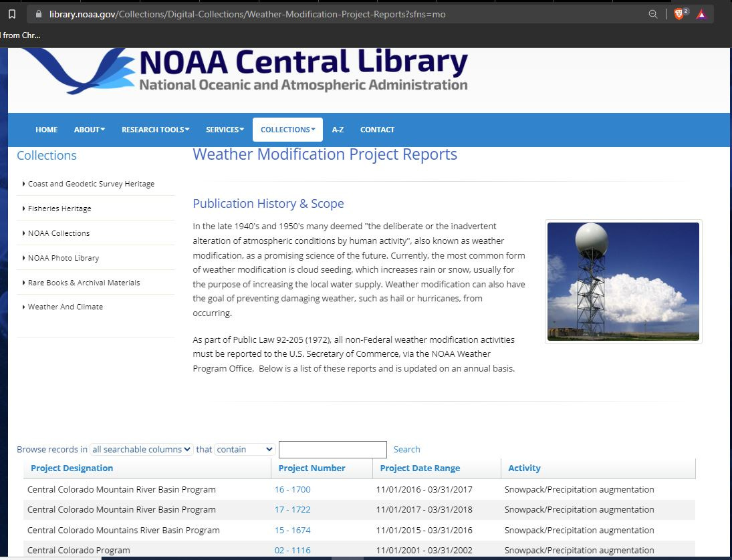This screenshot has width=732, height=560.
Task: Click the radar tower photo thumbnail
Action: [x=623, y=282]
